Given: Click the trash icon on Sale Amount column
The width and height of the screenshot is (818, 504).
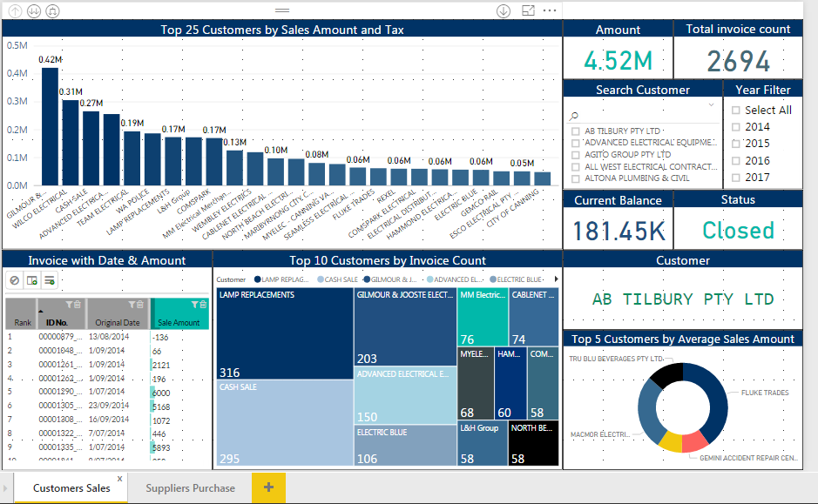Looking at the screenshot, I should click(x=203, y=305).
